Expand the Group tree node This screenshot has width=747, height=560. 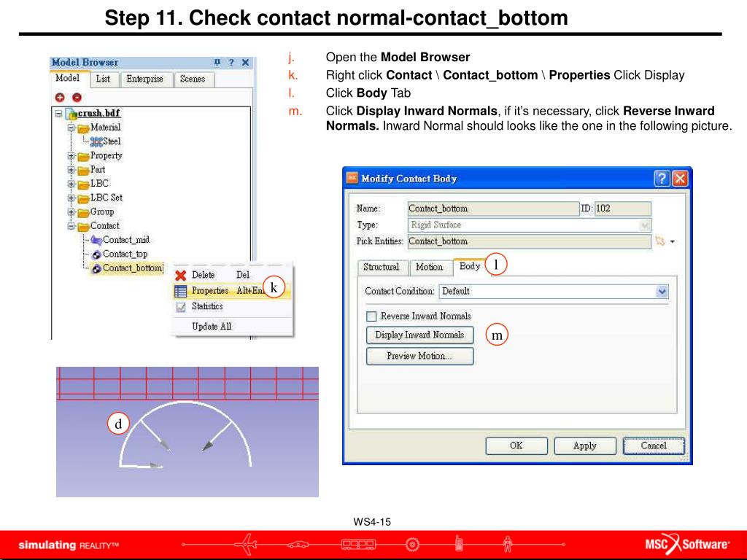click(71, 212)
